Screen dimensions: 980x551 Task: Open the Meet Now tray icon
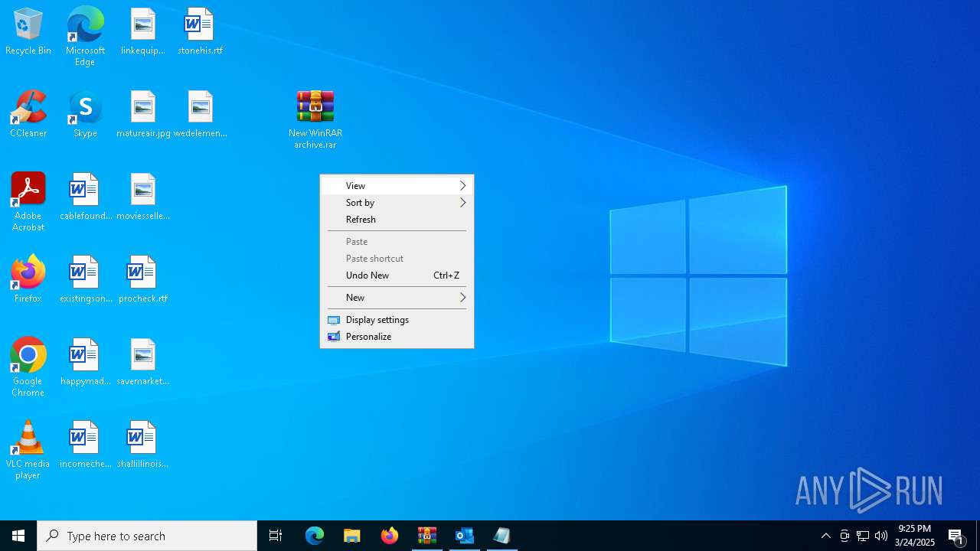click(844, 536)
